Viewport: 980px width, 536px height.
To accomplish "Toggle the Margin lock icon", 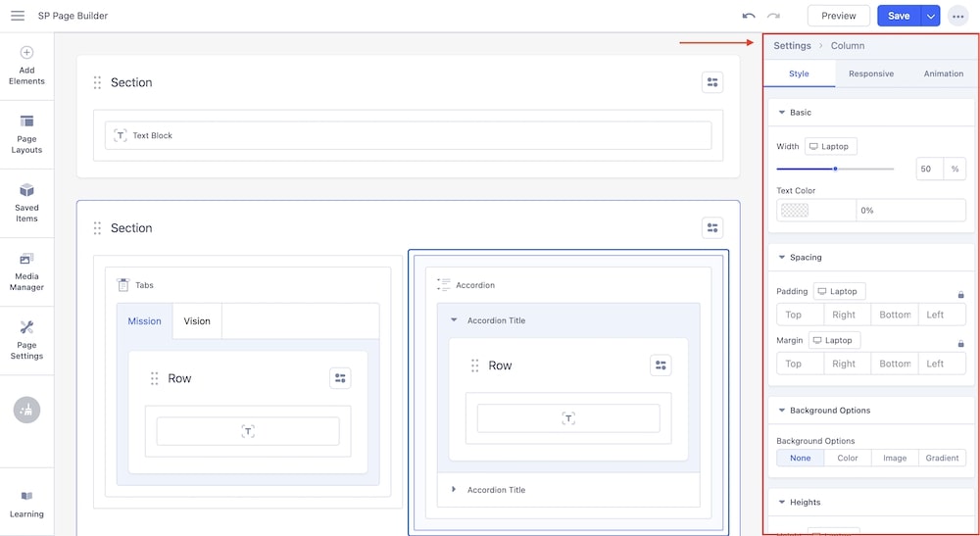I will [960, 343].
